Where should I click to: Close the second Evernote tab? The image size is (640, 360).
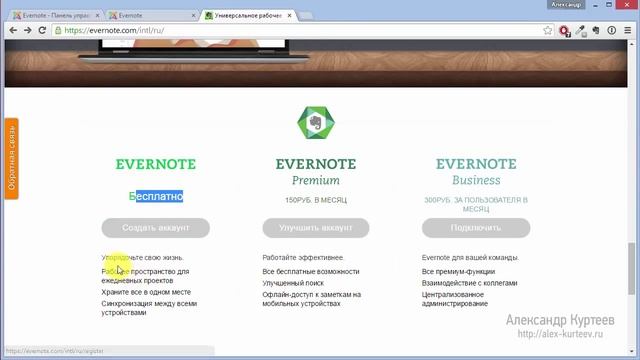193,16
